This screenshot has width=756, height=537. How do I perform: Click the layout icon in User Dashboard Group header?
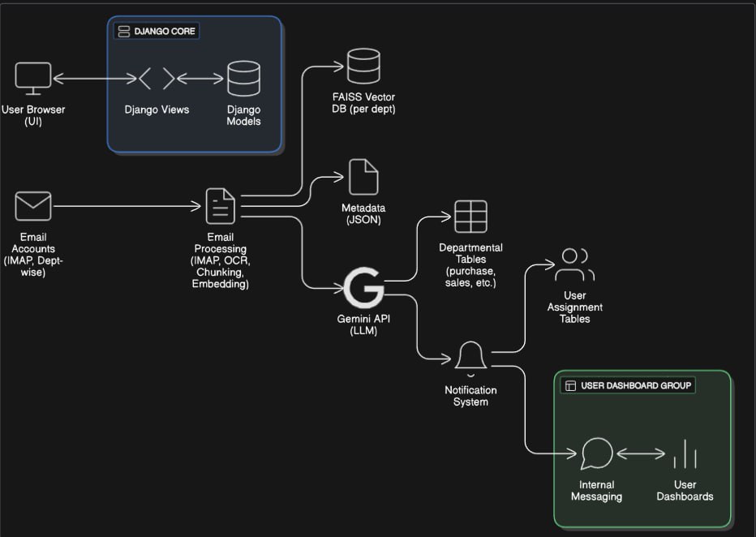[570, 385]
